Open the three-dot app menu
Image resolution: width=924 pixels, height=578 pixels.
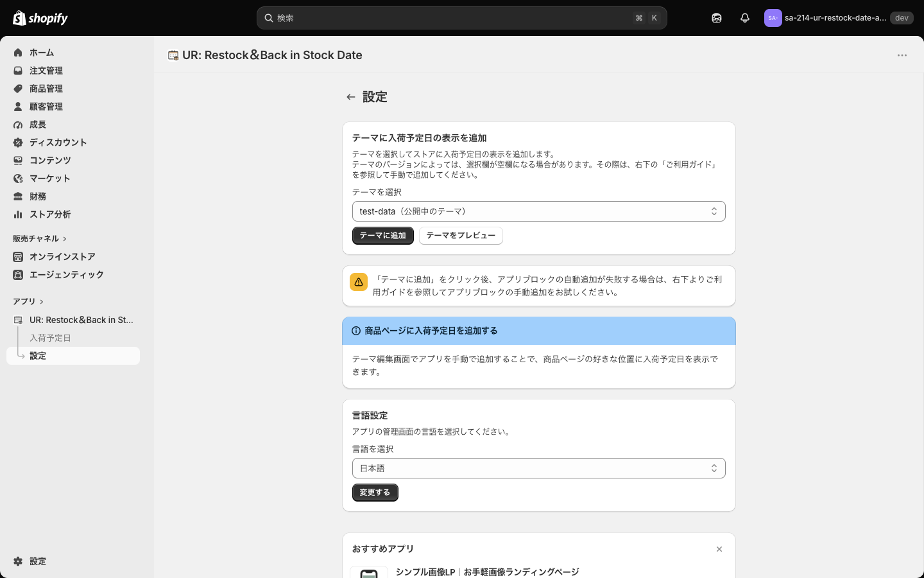(x=902, y=55)
